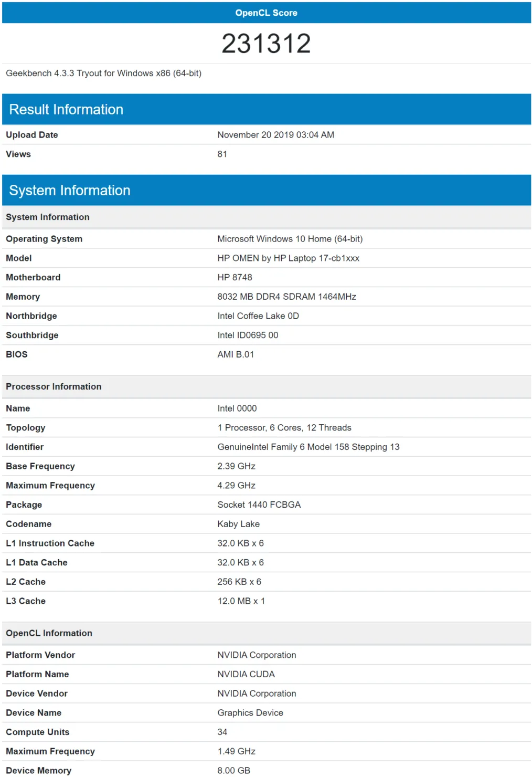Click the OpenCL Information subheader
The width and height of the screenshot is (532, 777).
(x=49, y=633)
